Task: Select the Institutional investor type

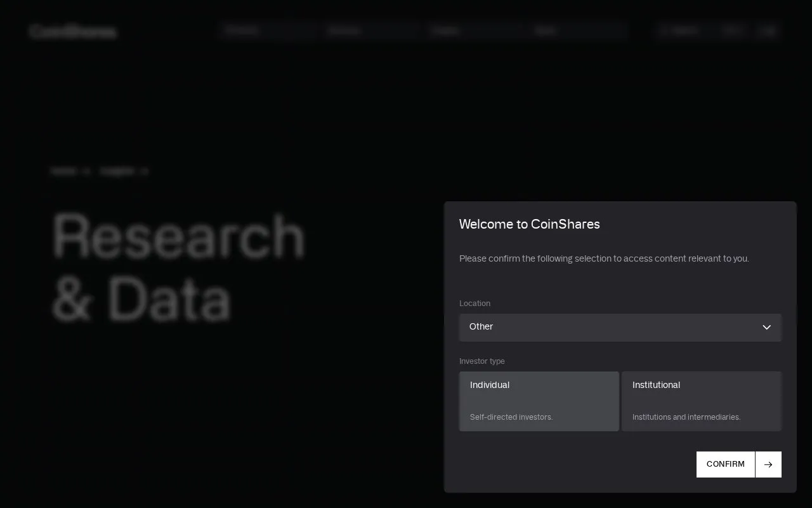Action: coord(702,401)
